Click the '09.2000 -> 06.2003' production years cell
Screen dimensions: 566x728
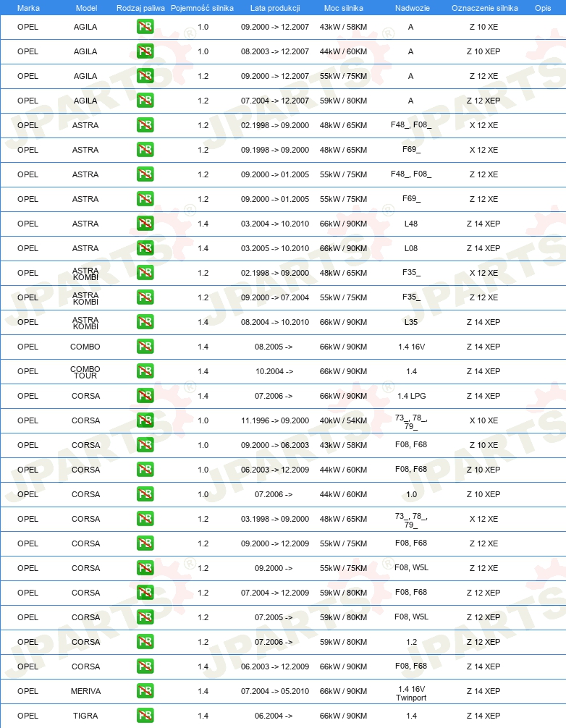point(275,445)
